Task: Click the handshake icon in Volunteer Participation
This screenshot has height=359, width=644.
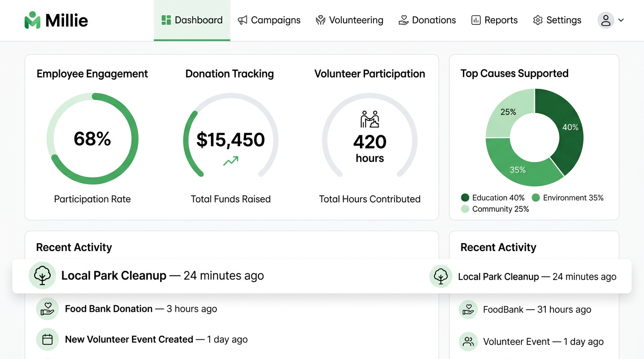Action: pos(369,119)
